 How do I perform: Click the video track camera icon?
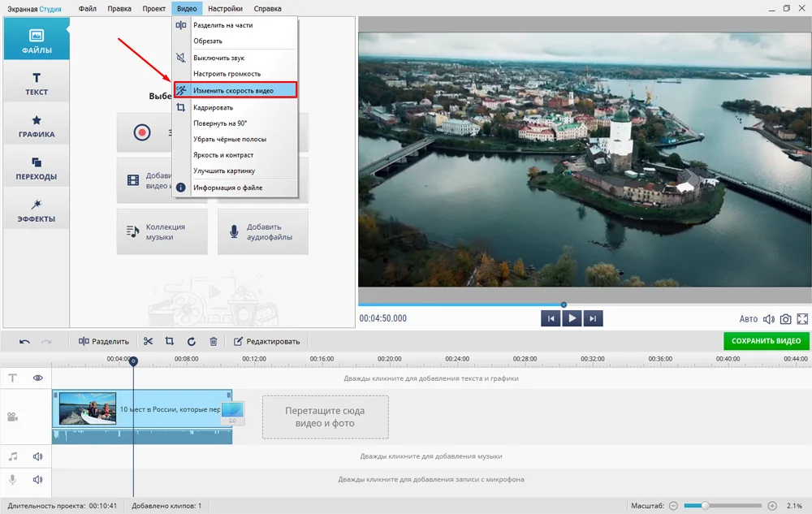pyautogui.click(x=12, y=417)
